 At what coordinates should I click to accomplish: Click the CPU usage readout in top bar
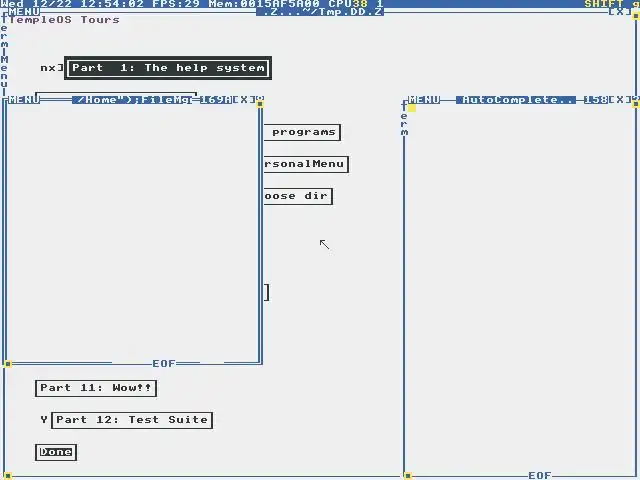click(x=356, y=4)
